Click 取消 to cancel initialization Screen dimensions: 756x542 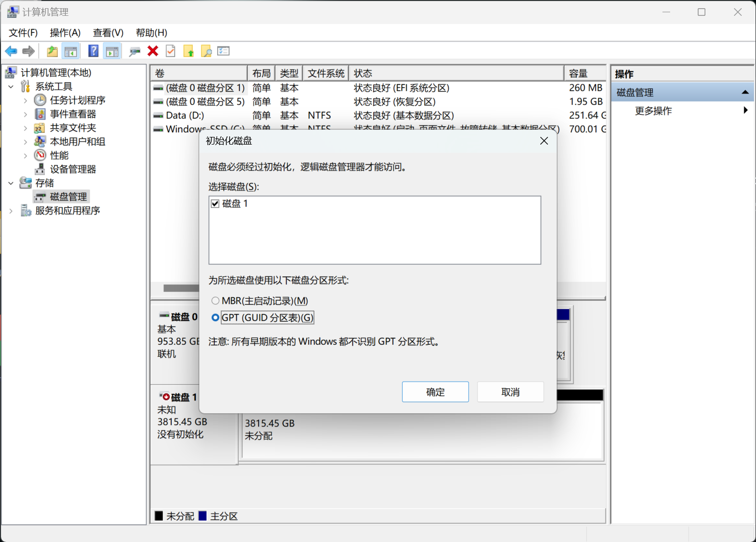[510, 392]
